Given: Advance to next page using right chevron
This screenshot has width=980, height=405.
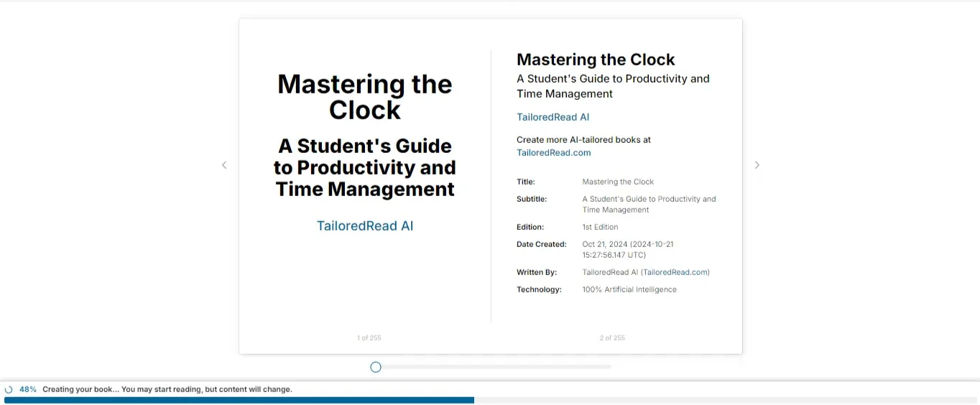Looking at the screenshot, I should pos(757,165).
